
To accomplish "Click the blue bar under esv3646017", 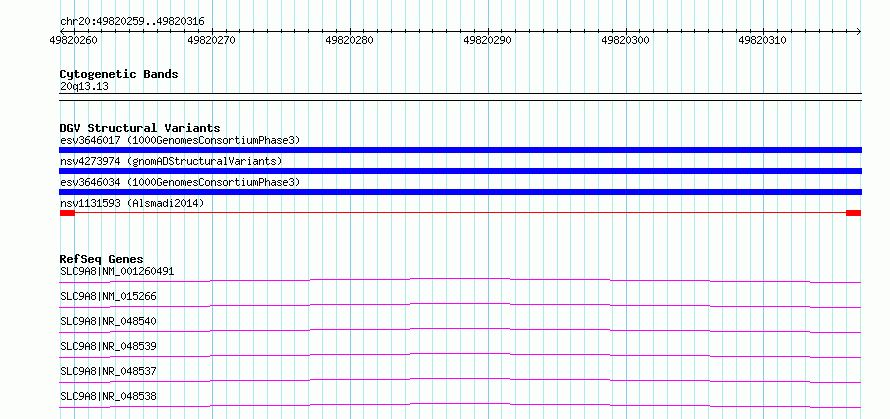I will tap(460, 150).
